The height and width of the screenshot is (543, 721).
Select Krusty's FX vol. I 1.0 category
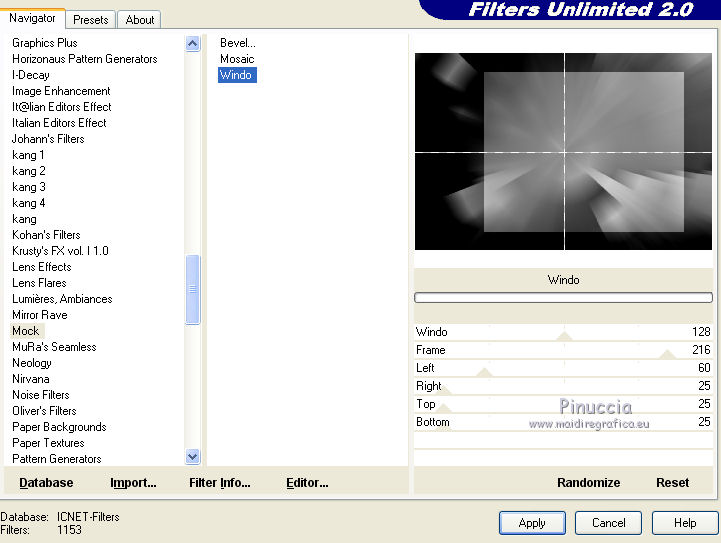60,251
